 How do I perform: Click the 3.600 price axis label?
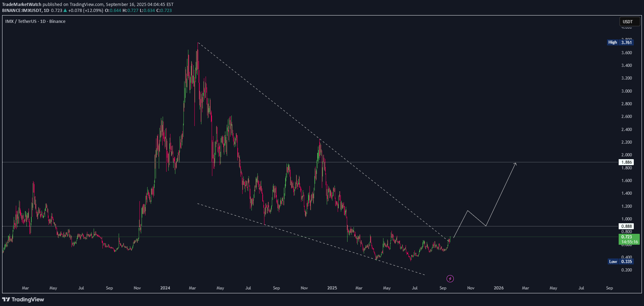(x=626, y=53)
